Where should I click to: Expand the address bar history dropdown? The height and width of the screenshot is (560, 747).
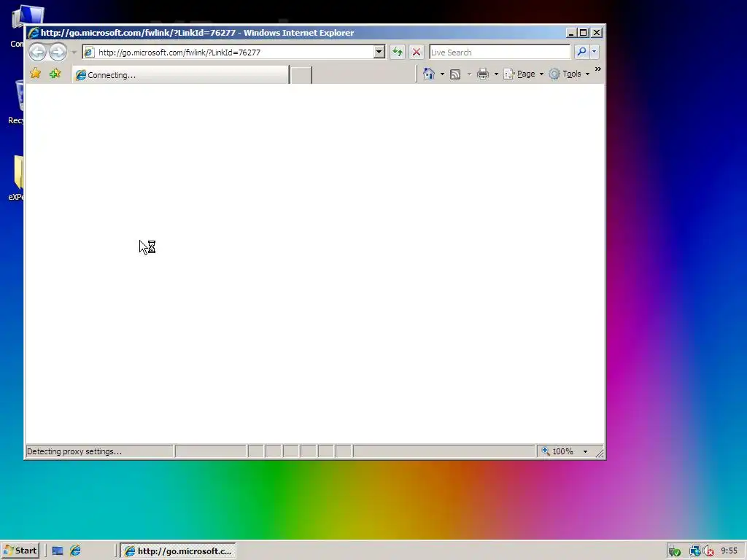coord(379,52)
